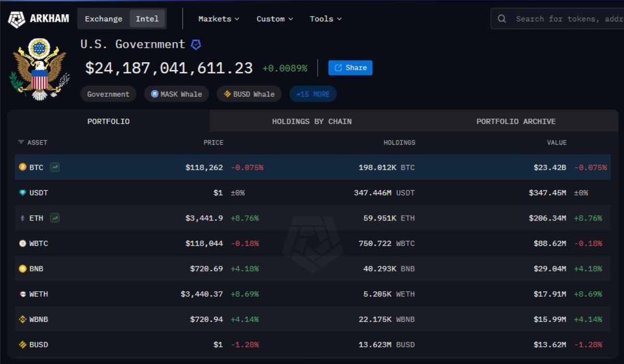Click the total value $24,187,041,611.23
Image resolution: width=624 pixels, height=364 pixels.
(169, 68)
